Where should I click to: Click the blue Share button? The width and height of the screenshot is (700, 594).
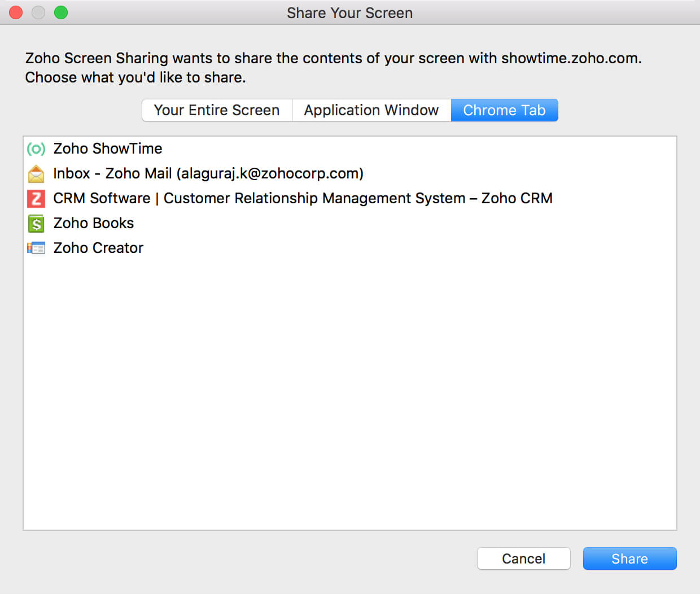629,558
